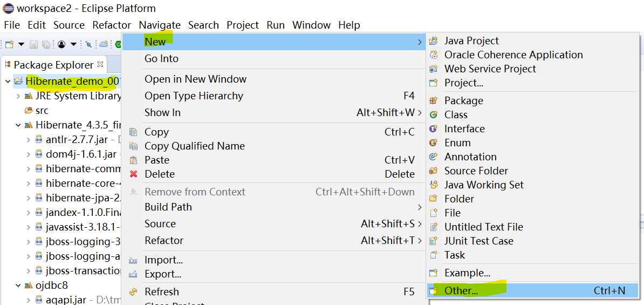Expand the antlr-2.7.7.jar node
This screenshot has height=305, width=644.
point(29,140)
